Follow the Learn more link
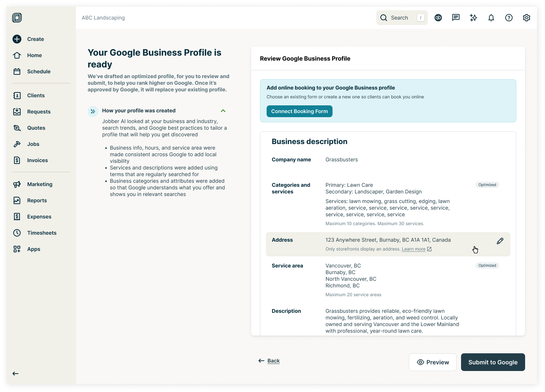 coord(414,249)
